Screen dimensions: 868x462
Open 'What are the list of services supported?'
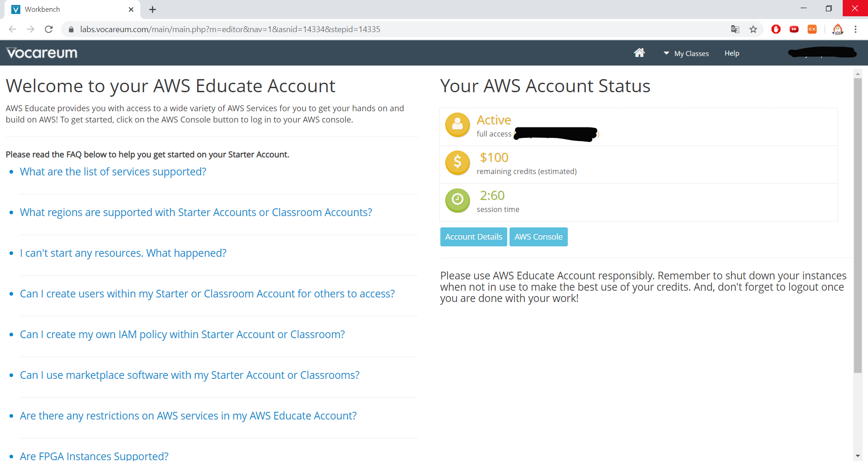(113, 172)
